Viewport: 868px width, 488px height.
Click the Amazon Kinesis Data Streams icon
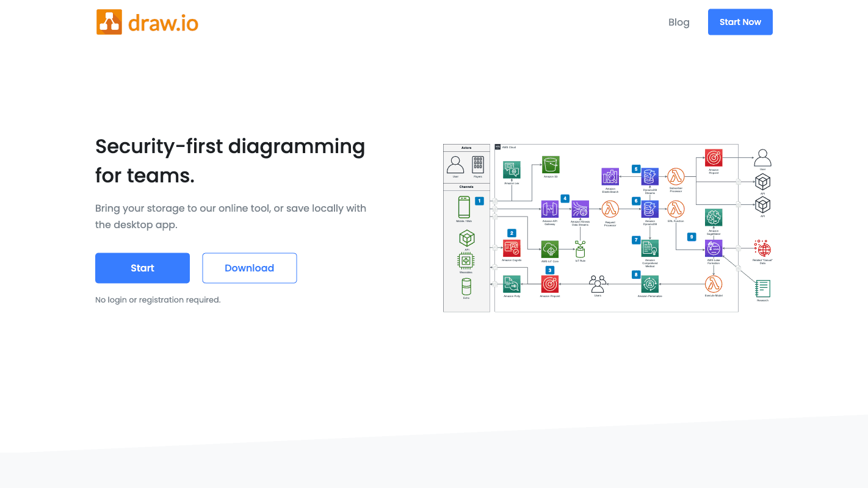click(x=580, y=209)
